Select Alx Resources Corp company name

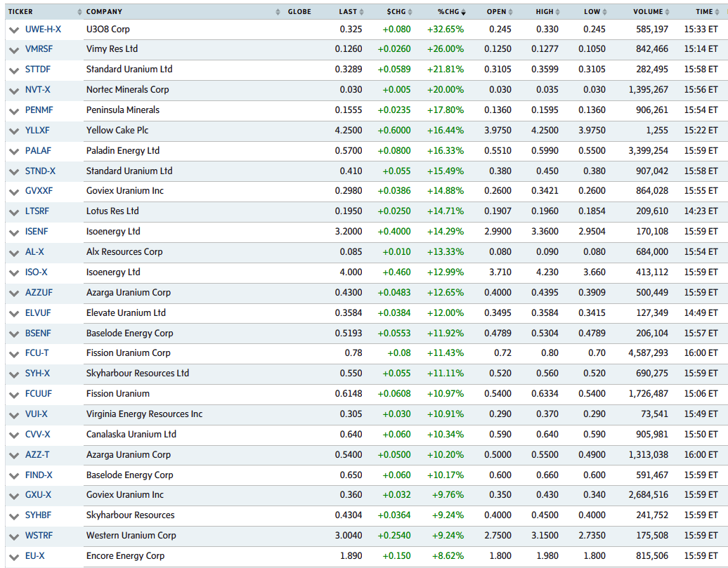(124, 252)
